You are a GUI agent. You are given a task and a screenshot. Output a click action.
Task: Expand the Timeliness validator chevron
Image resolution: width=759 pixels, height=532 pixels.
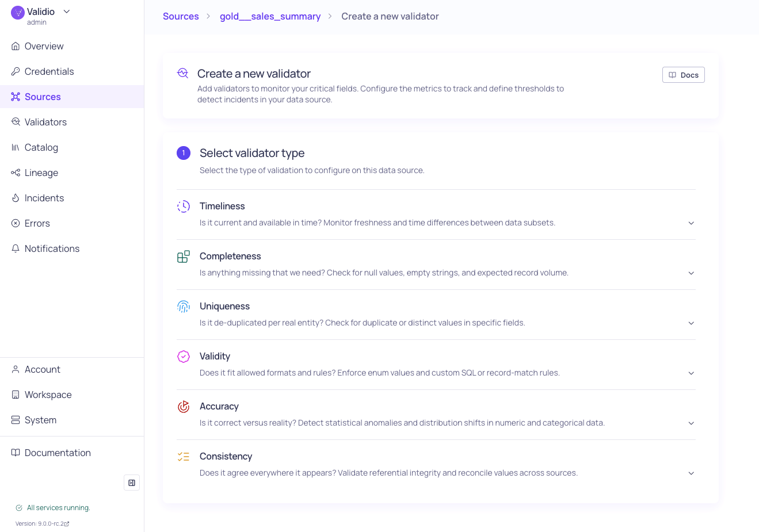(691, 223)
